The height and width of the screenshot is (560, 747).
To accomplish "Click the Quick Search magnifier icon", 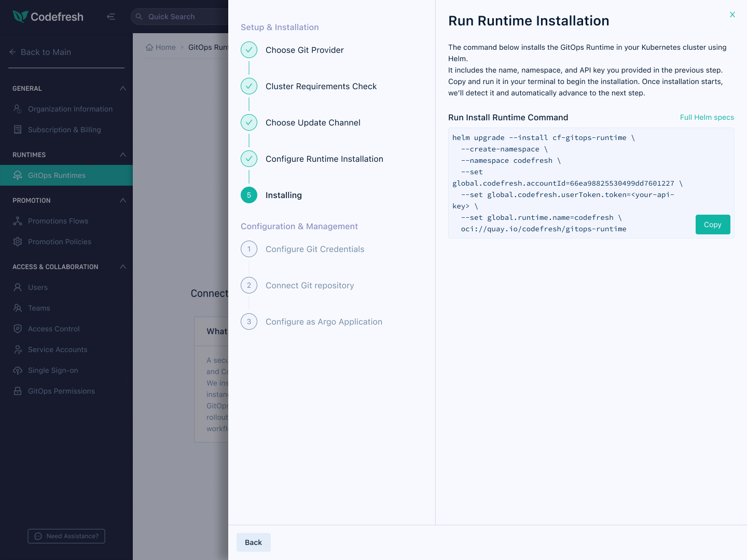I will 139,17.
